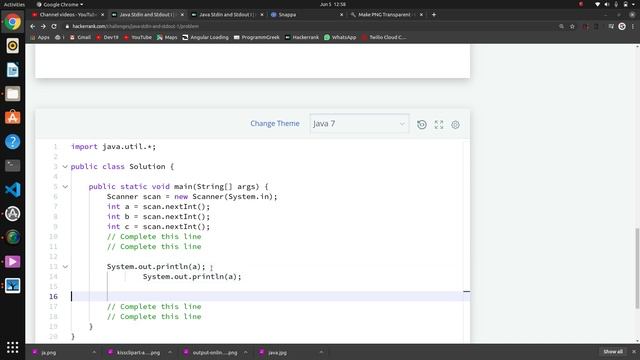
Task: Open Chrome three-dot menu
Action: coord(633,26)
